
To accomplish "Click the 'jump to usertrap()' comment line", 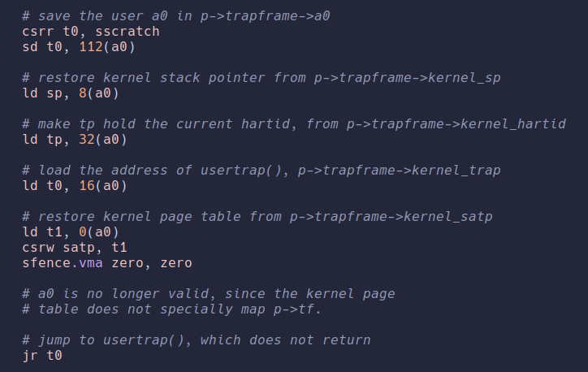I will point(197,340).
